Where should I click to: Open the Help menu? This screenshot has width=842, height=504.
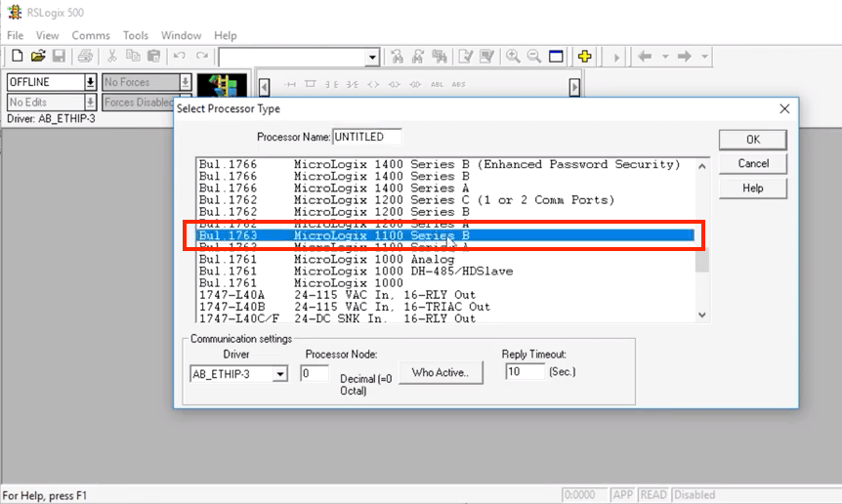225,35
